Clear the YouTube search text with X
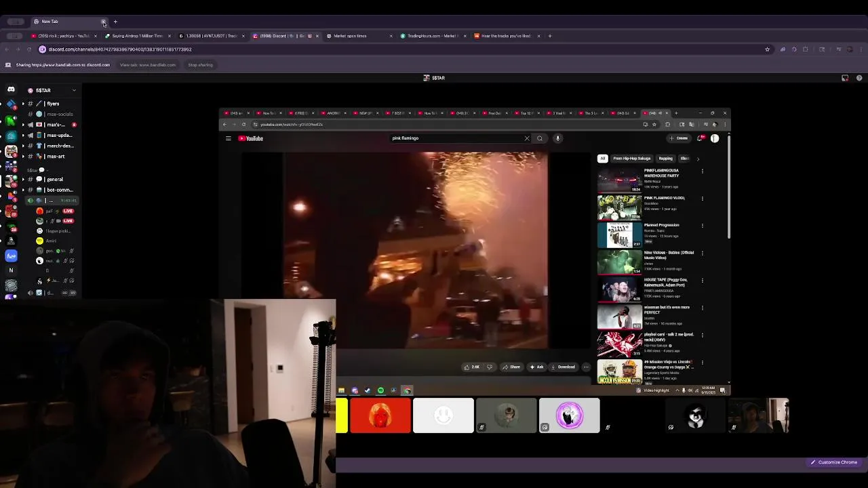 pos(527,138)
